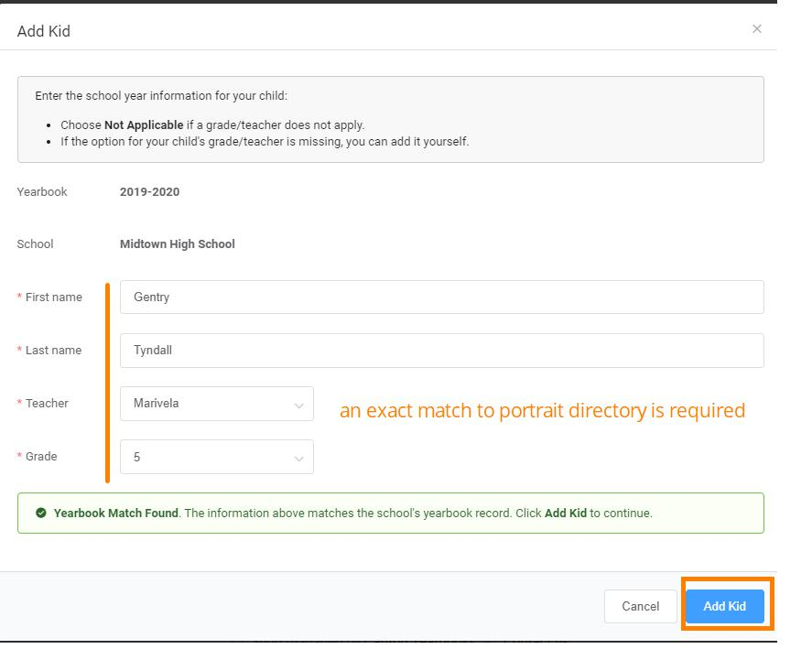Click the Yearbook Match Found message text
The image size is (812, 649).
[x=352, y=513]
